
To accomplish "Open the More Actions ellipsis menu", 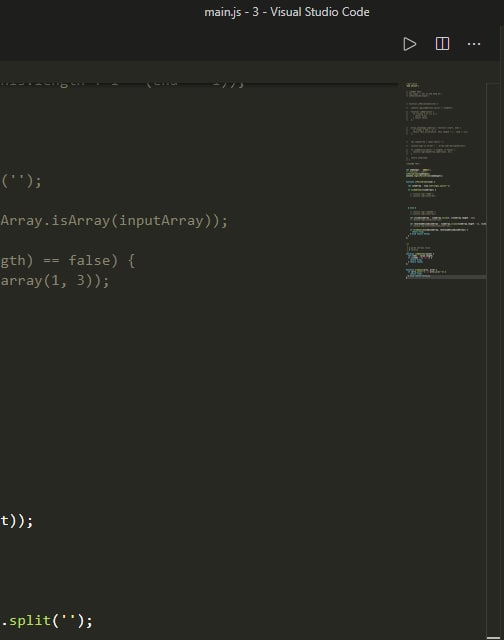I will [474, 44].
